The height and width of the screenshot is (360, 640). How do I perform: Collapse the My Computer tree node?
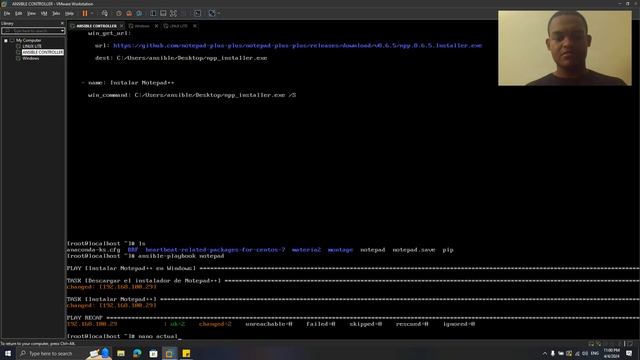pyautogui.click(x=6, y=40)
